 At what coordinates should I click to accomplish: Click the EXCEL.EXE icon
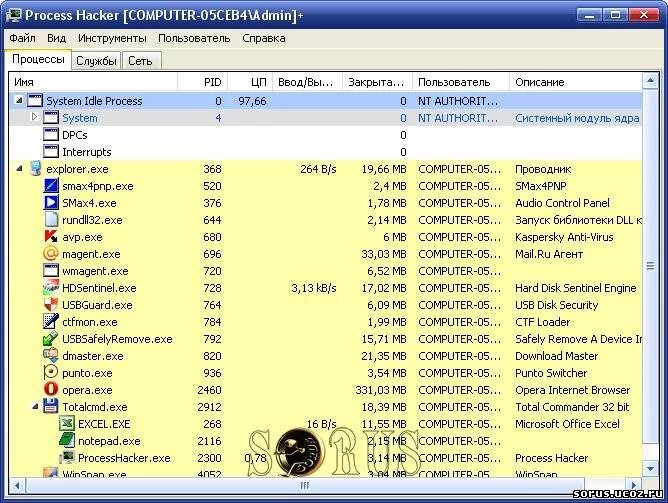pyautogui.click(x=67, y=424)
